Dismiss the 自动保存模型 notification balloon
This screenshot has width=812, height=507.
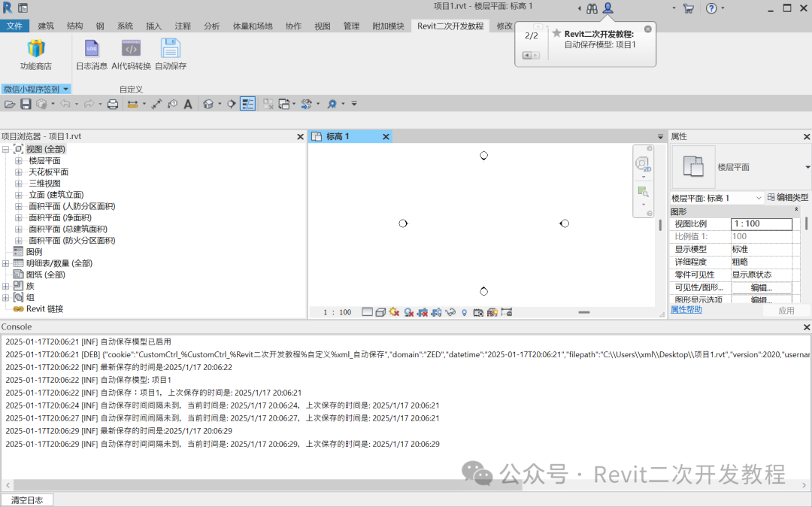[648, 29]
